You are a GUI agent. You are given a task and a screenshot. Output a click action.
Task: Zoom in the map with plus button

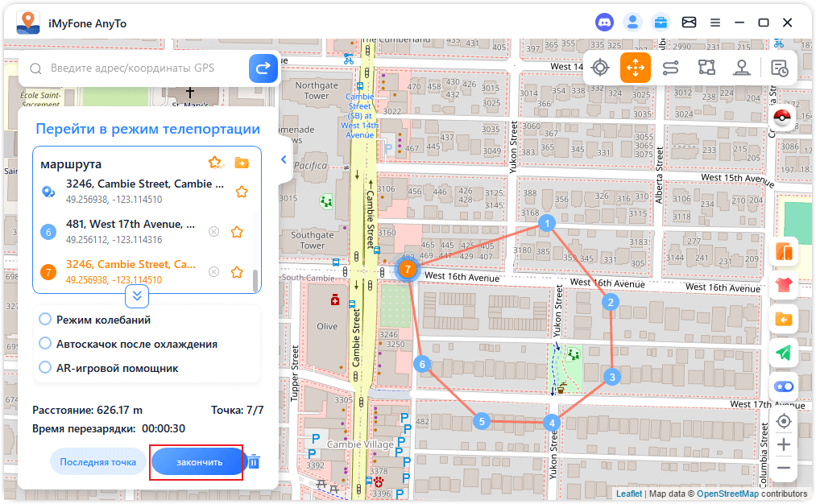(x=784, y=444)
